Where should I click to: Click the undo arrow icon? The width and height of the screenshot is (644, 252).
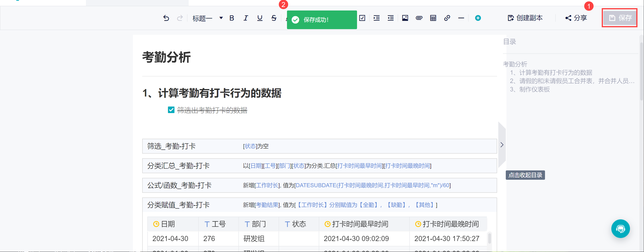coord(166,18)
